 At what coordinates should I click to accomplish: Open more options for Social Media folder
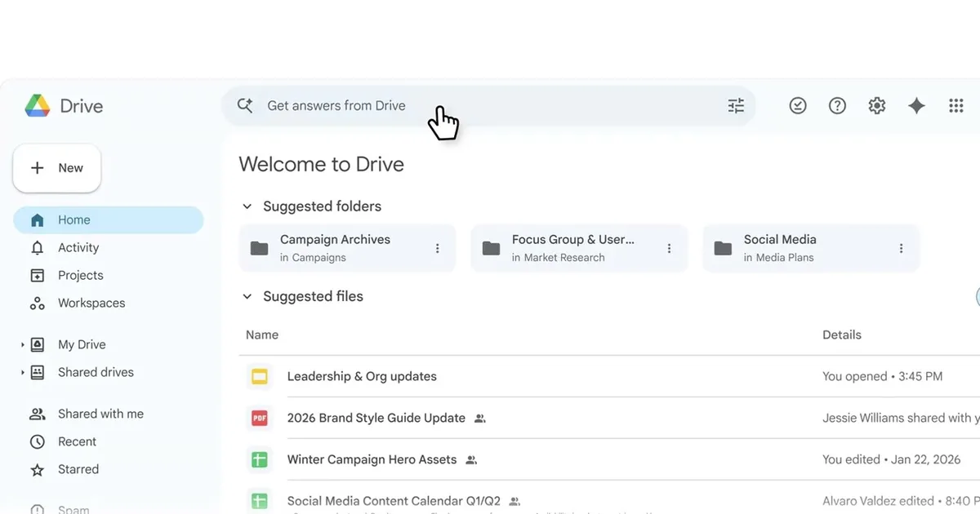(901, 248)
